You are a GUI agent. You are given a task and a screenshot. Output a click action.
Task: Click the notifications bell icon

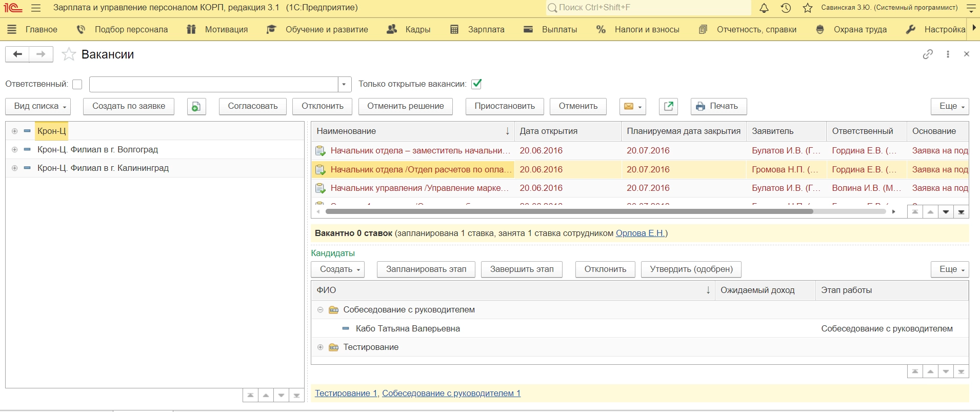click(x=764, y=8)
